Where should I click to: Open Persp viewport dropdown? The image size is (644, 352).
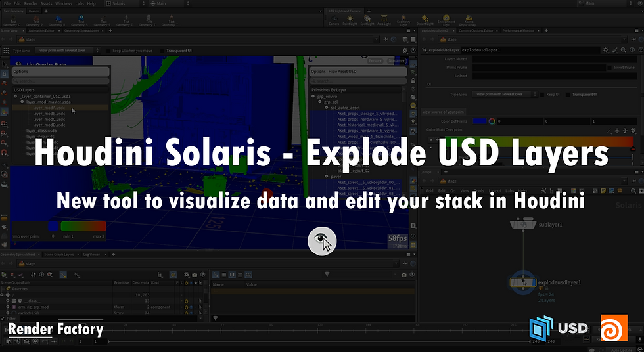pyautogui.click(x=375, y=60)
